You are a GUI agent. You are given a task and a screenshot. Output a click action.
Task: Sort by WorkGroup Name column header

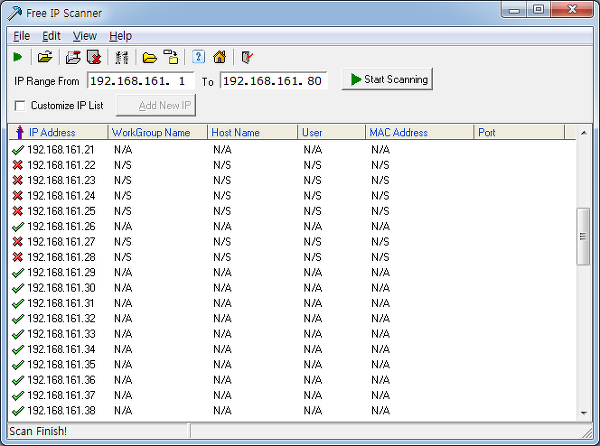pyautogui.click(x=158, y=132)
